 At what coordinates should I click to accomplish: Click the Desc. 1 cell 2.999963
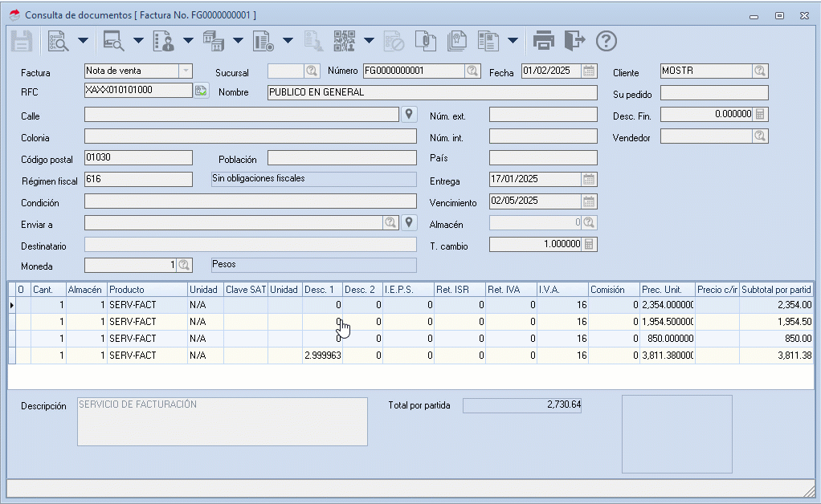[x=323, y=356]
